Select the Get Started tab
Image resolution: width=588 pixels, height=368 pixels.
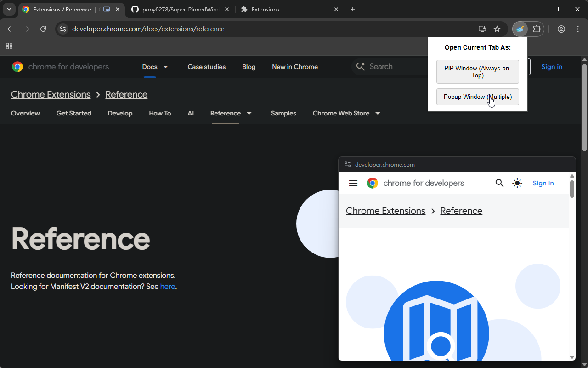74,113
